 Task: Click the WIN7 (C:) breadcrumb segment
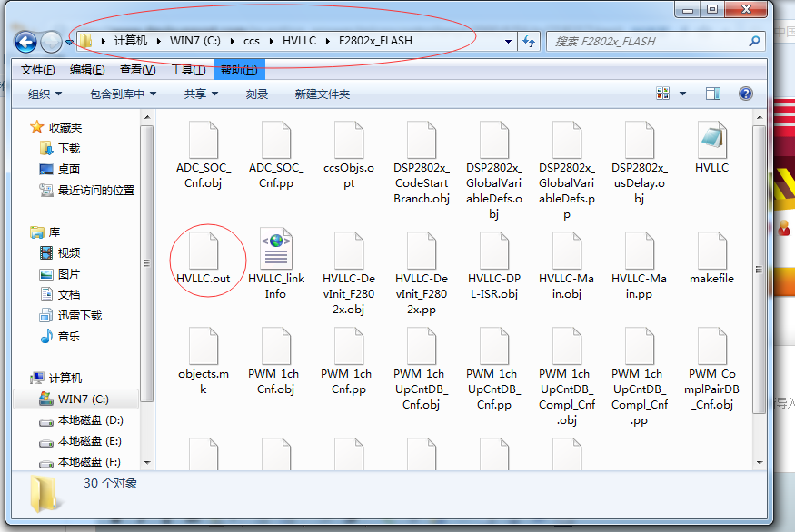click(195, 41)
